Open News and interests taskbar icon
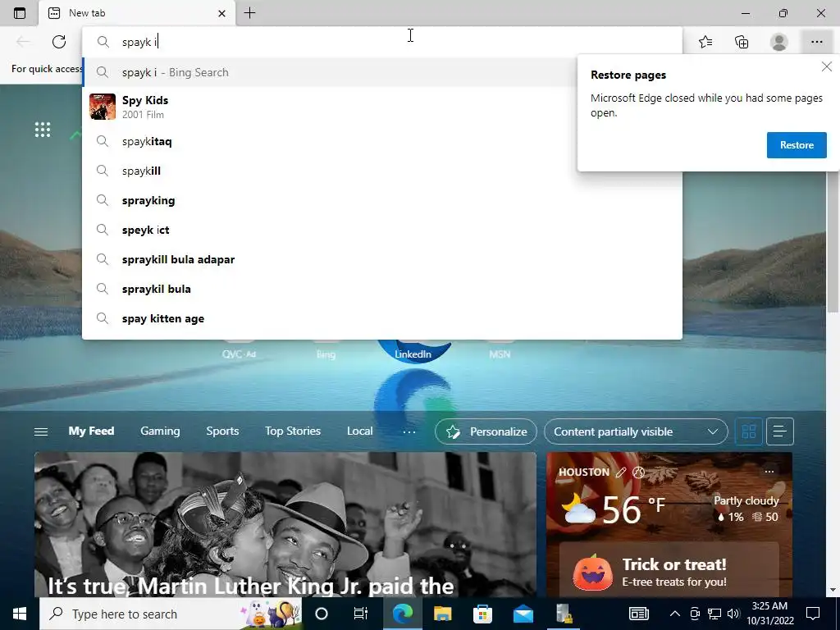 point(638,614)
